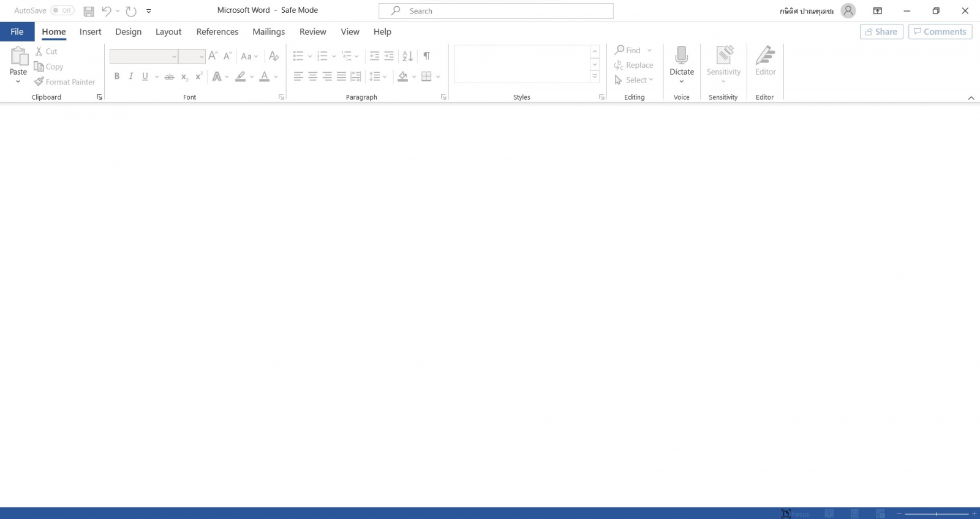Click the numbered list icon

tap(323, 56)
